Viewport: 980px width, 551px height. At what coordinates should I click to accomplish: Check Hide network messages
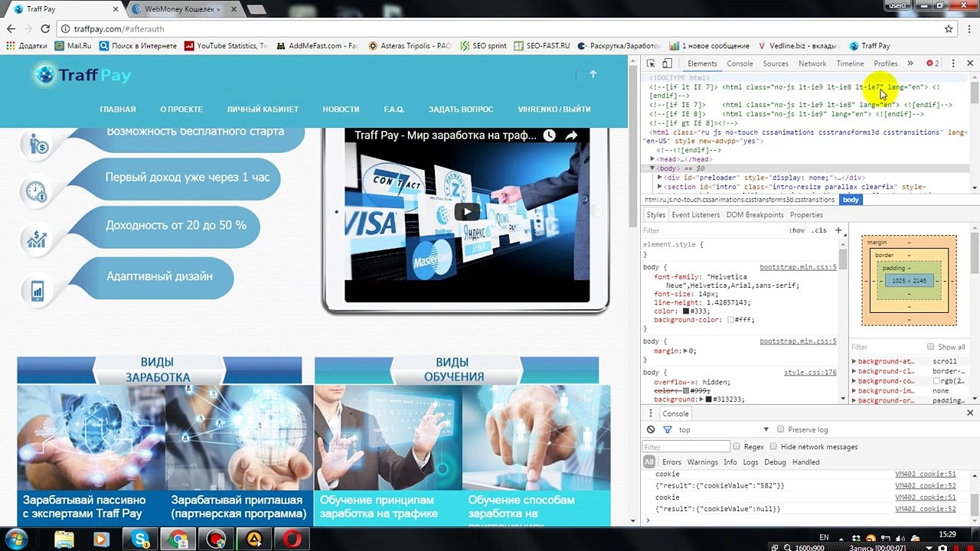773,446
